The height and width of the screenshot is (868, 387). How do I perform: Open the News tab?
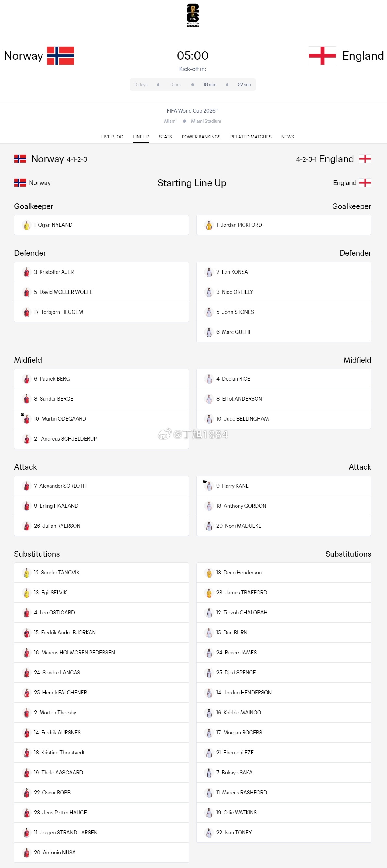(288, 137)
